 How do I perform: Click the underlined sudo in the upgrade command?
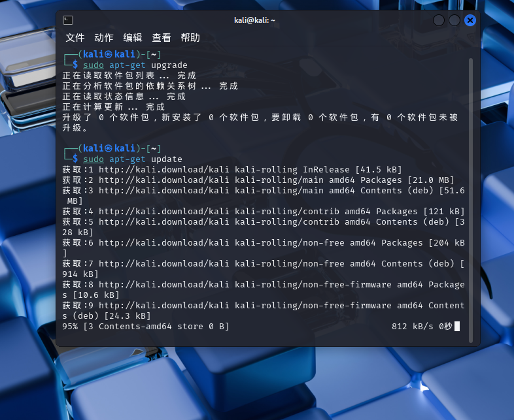point(94,65)
